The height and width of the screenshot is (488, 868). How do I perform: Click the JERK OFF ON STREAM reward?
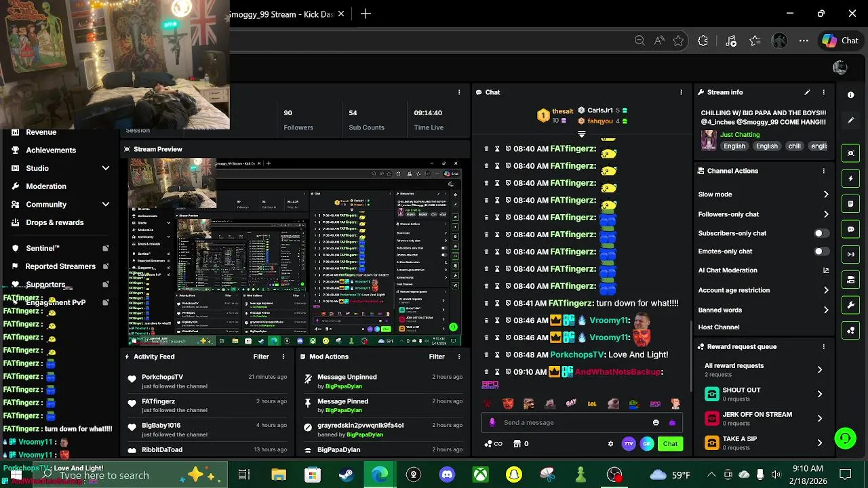(x=764, y=418)
